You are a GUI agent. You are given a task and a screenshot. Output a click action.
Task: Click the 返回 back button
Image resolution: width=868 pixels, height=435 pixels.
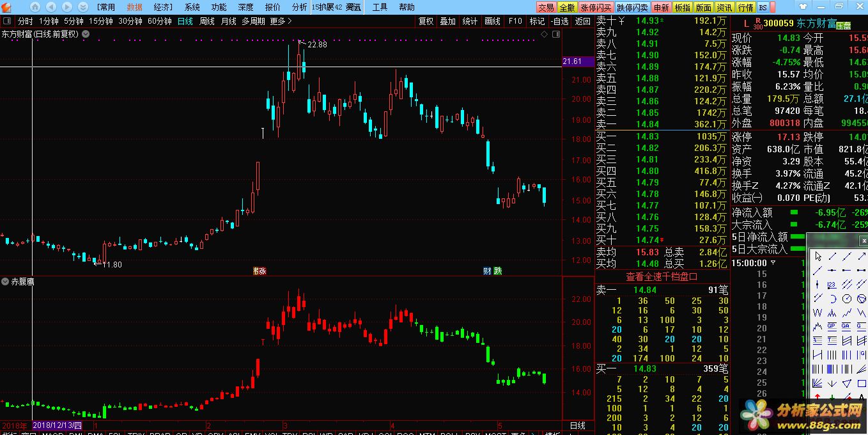point(583,21)
